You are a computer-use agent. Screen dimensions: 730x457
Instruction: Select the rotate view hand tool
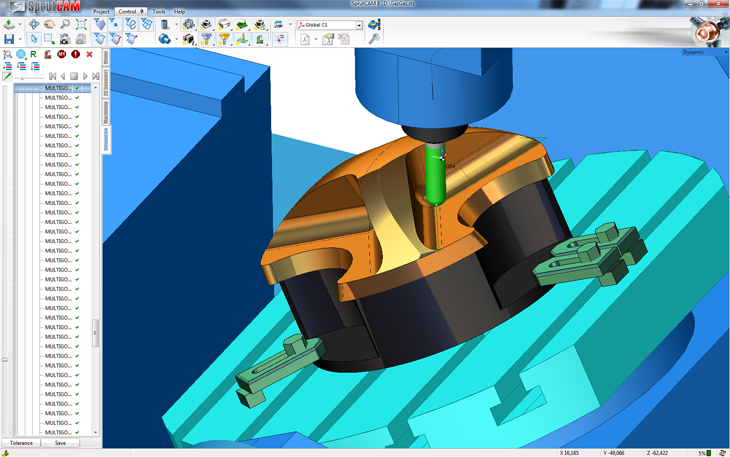click(x=49, y=24)
